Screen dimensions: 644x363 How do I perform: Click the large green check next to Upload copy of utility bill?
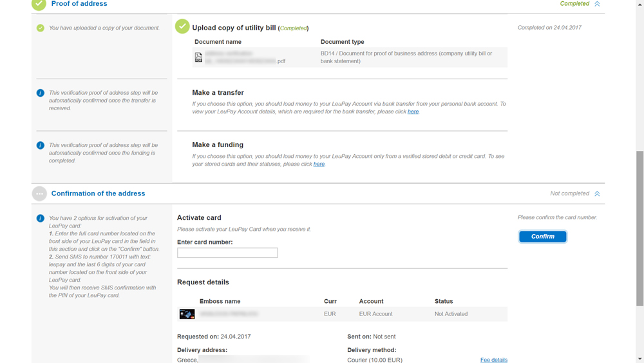click(x=182, y=26)
